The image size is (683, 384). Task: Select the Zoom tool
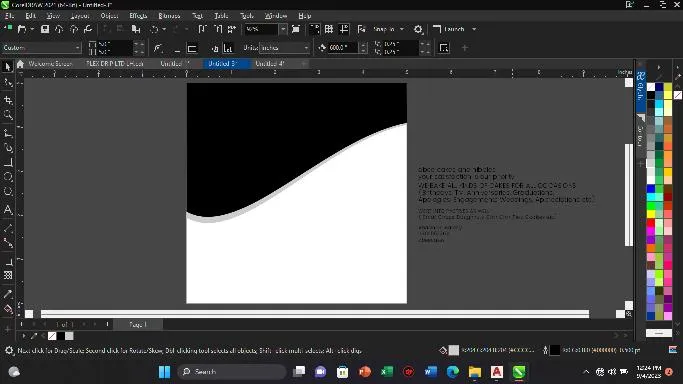7,115
